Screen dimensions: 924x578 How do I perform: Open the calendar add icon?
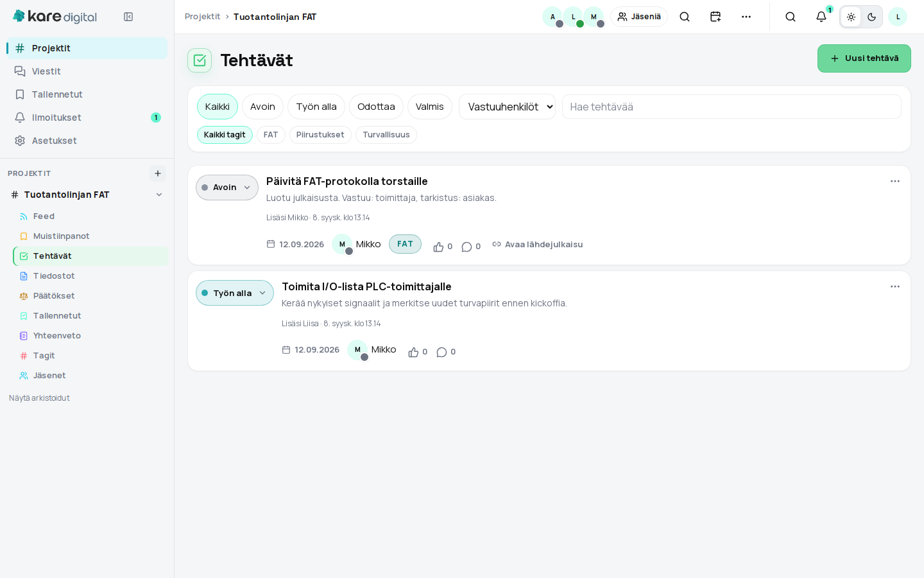click(x=715, y=17)
